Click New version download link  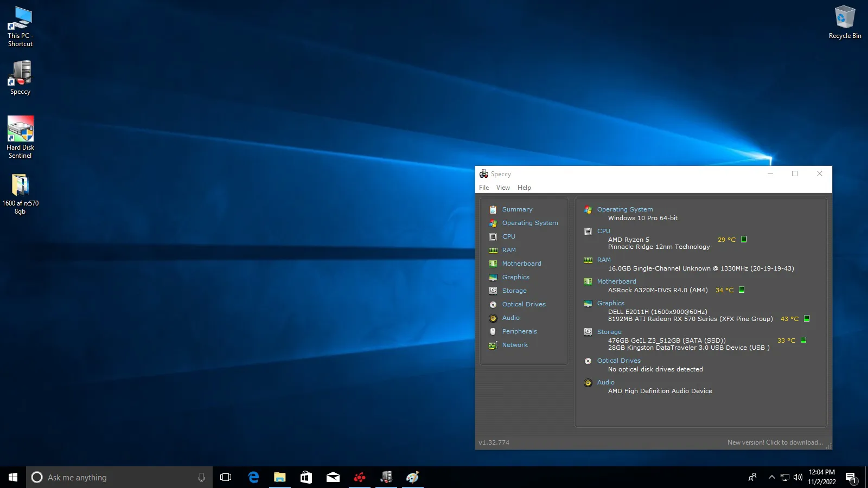click(x=775, y=442)
